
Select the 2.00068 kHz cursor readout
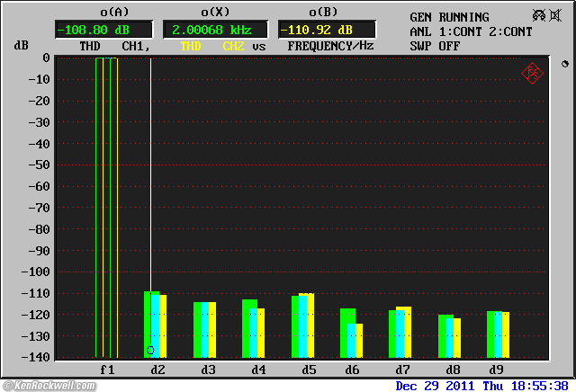point(215,30)
